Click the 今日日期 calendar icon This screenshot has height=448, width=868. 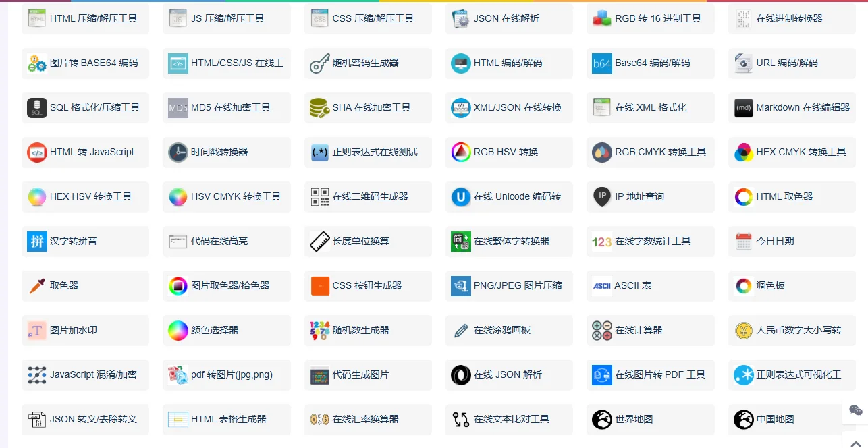click(742, 241)
